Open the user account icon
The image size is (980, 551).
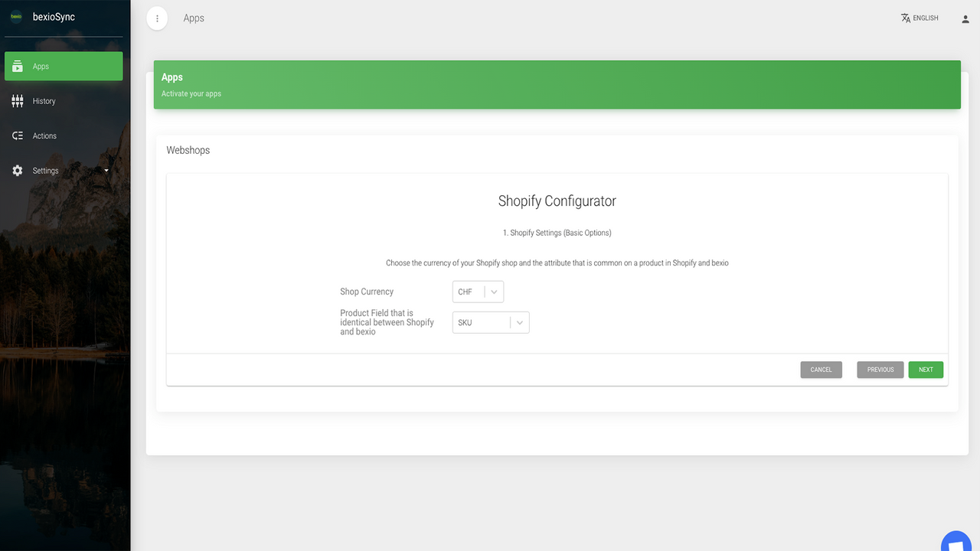(x=965, y=18)
